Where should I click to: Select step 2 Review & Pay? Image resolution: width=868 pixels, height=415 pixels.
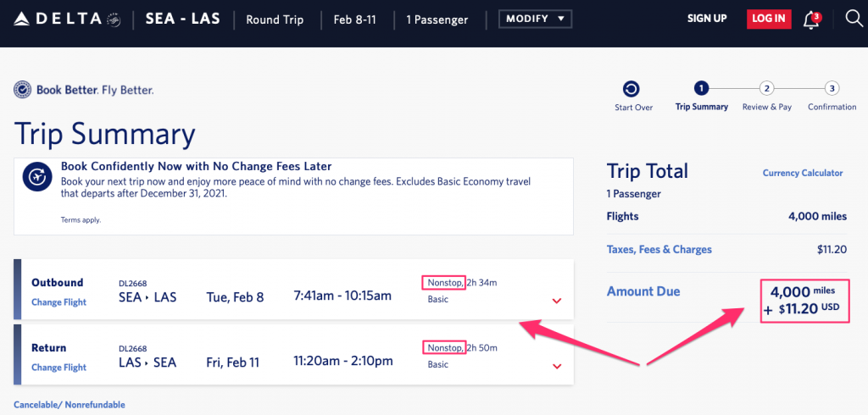pos(766,89)
